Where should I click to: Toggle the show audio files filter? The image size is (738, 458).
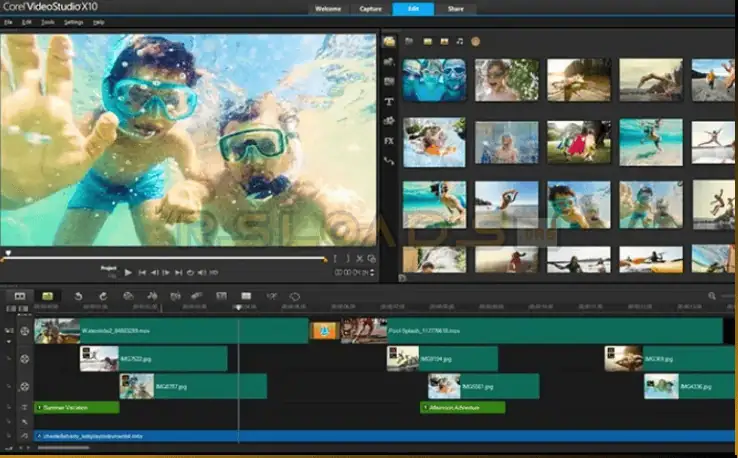[460, 41]
